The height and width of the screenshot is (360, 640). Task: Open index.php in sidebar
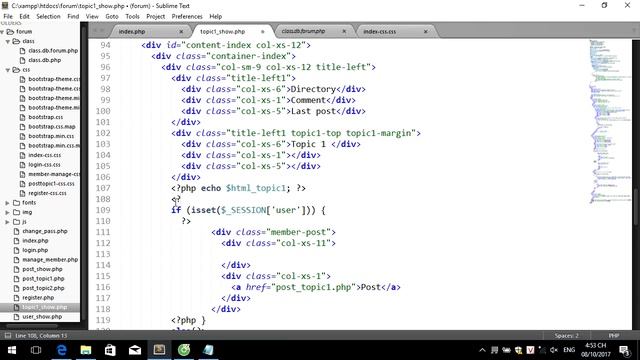[x=35, y=241]
